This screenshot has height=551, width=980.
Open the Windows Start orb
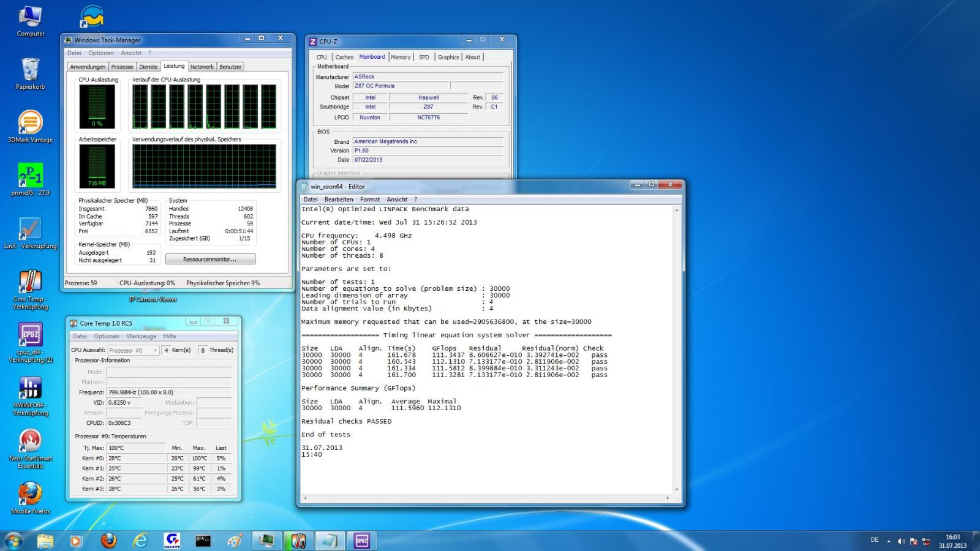coord(13,541)
